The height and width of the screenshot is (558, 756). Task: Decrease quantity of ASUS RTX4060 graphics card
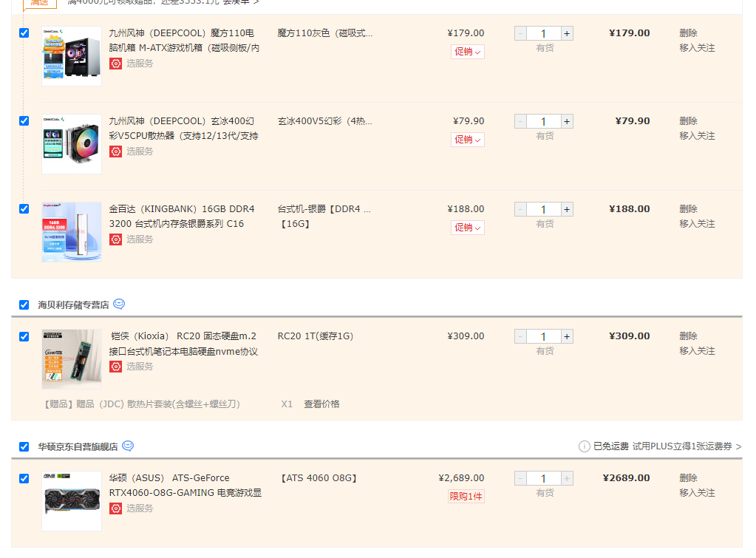(521, 478)
